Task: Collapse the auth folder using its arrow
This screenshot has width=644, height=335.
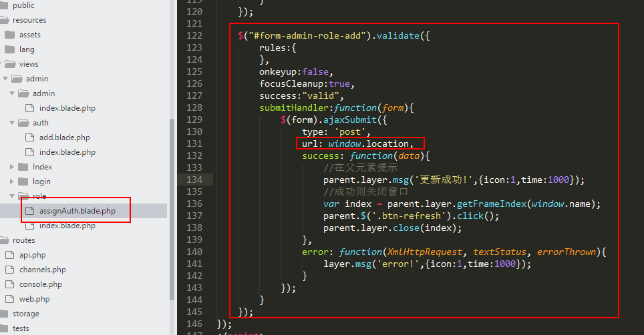Action: (12, 123)
